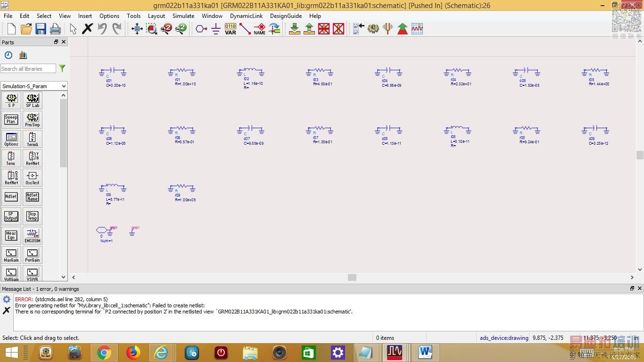Select the Insert Wire tool

(245, 29)
